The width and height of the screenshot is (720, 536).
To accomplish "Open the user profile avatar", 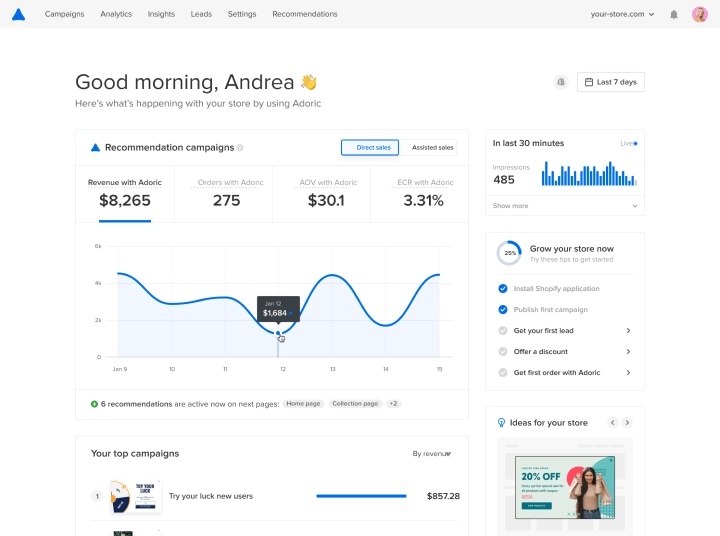I will click(700, 14).
